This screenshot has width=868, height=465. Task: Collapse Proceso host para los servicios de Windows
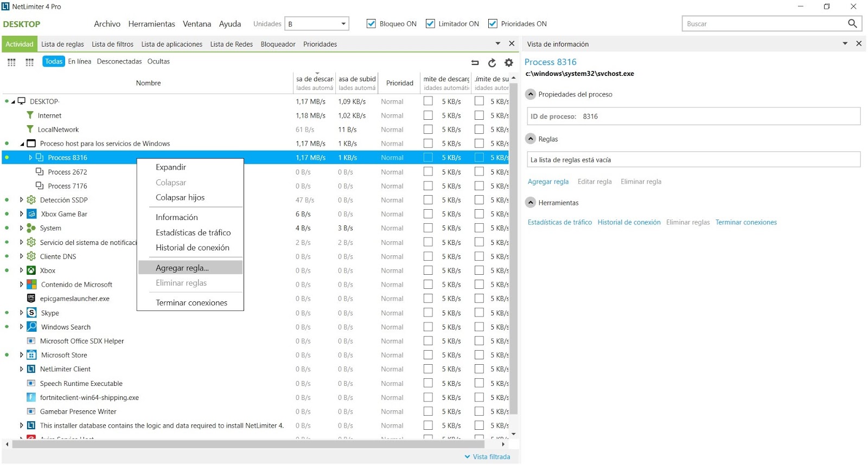22,144
